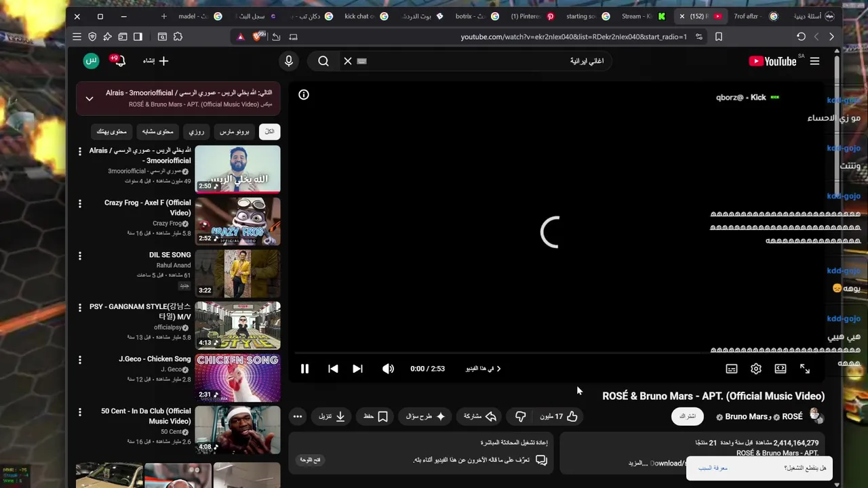Start voice search with microphone icon
This screenshot has width=868, height=488.
point(289,61)
